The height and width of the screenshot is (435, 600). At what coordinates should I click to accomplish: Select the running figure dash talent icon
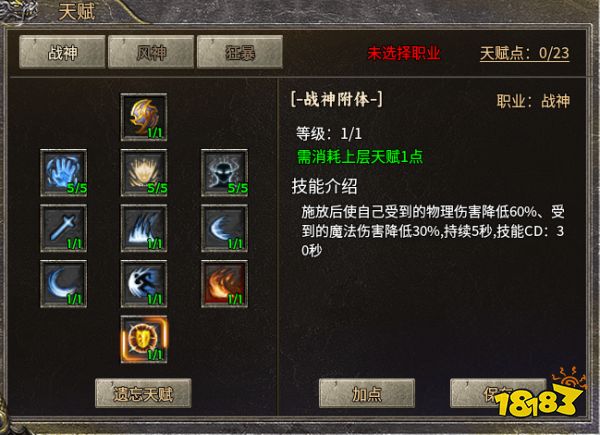click(x=144, y=284)
